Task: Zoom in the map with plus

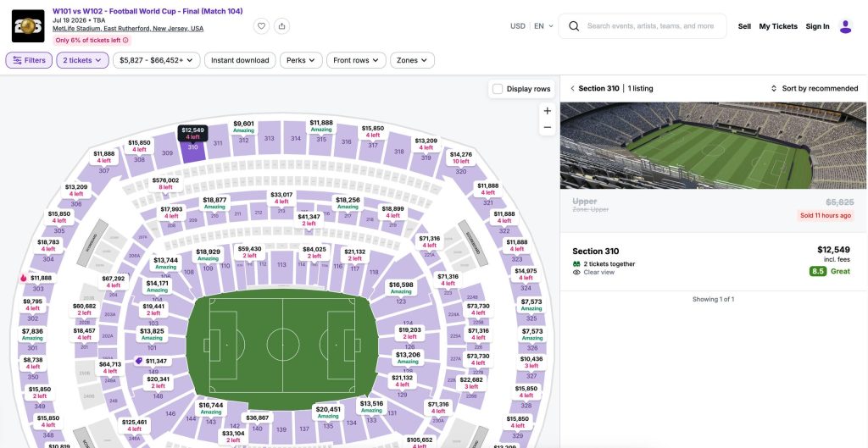Action: (x=548, y=111)
